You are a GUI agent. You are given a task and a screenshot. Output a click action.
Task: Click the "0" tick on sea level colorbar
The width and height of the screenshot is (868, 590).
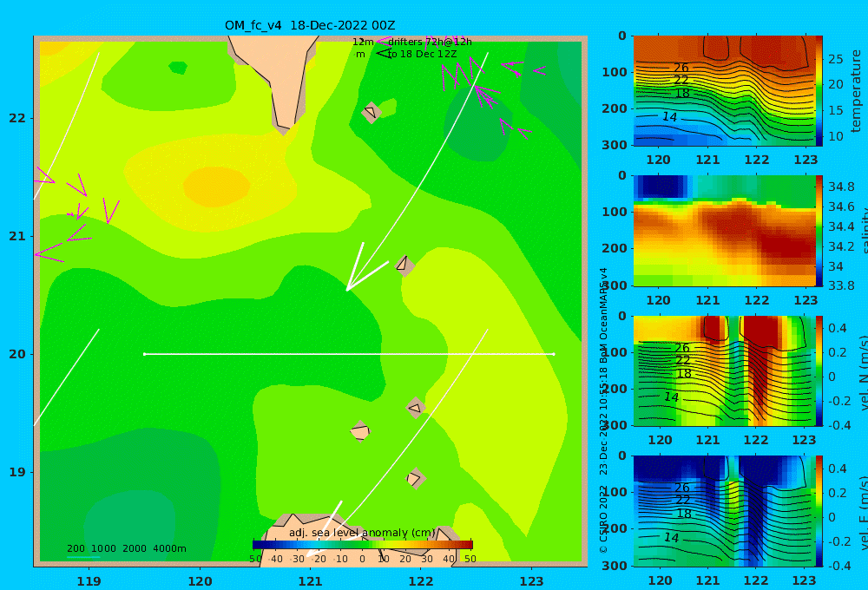(x=362, y=559)
